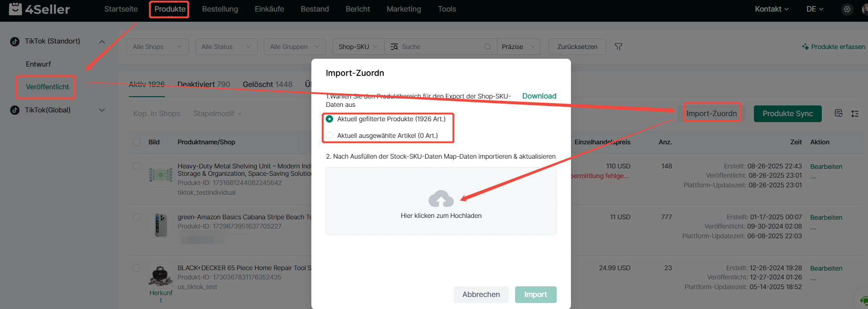Expand the Kontakt menu
Screen dimensions: 868x309
point(772,9)
